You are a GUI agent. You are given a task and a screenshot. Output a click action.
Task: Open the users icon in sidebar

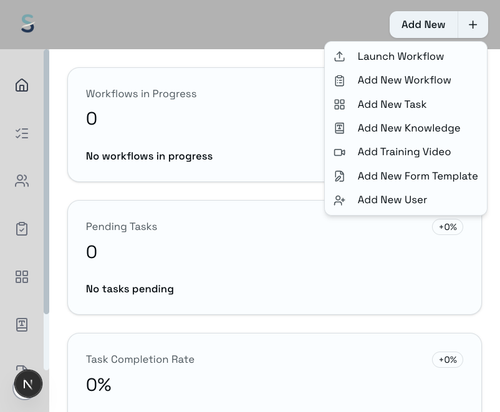click(x=22, y=181)
